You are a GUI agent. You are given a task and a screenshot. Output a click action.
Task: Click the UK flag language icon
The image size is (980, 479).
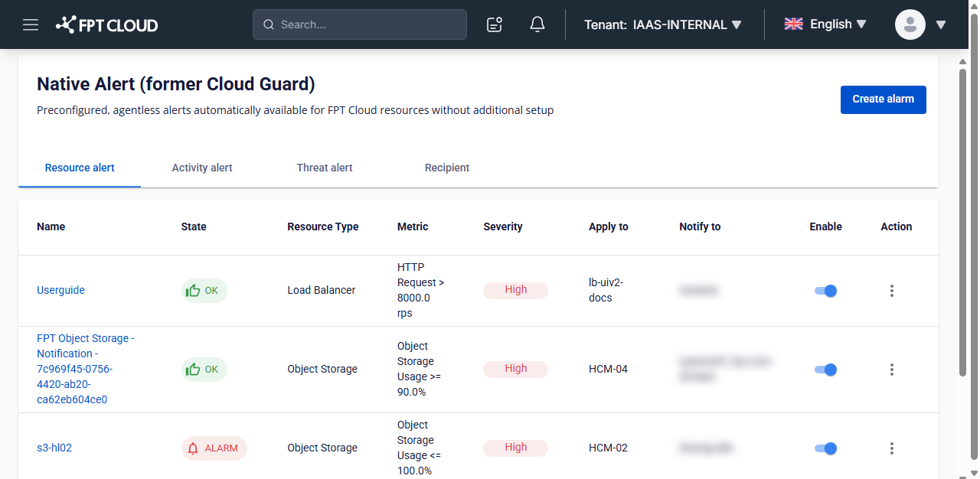pos(793,24)
